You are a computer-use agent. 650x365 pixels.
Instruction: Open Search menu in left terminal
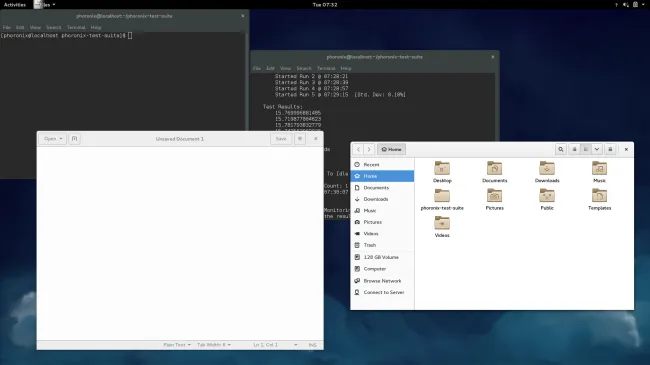click(x=53, y=27)
